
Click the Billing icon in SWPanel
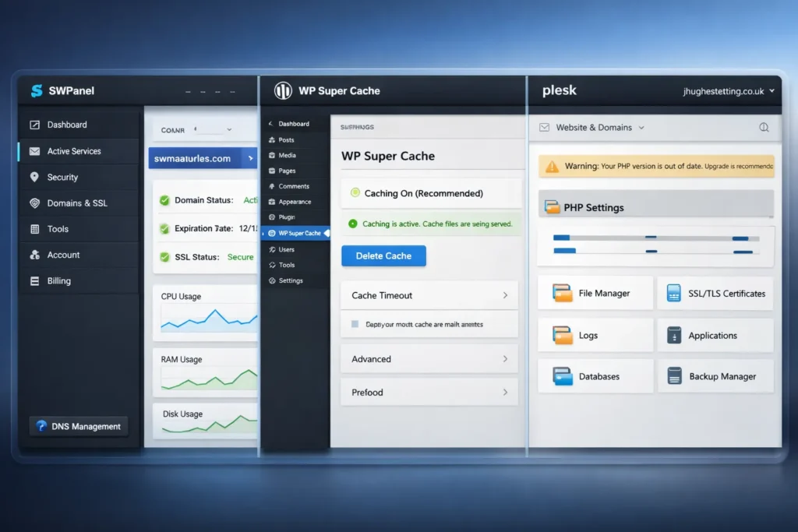(x=34, y=280)
